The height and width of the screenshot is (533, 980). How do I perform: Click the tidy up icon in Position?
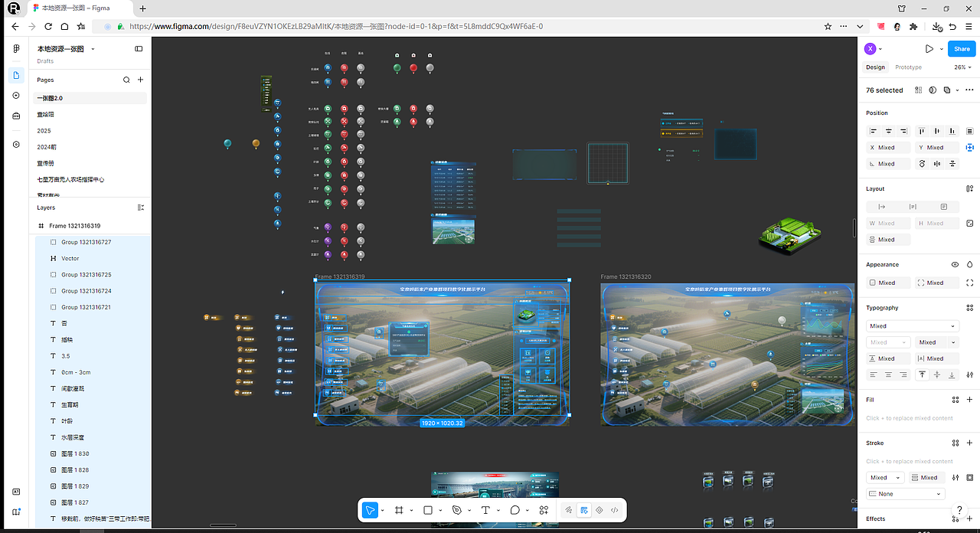pyautogui.click(x=969, y=131)
